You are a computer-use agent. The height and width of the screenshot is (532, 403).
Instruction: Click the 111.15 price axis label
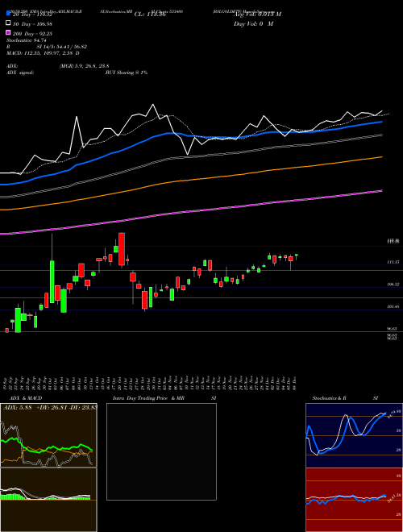(393, 262)
